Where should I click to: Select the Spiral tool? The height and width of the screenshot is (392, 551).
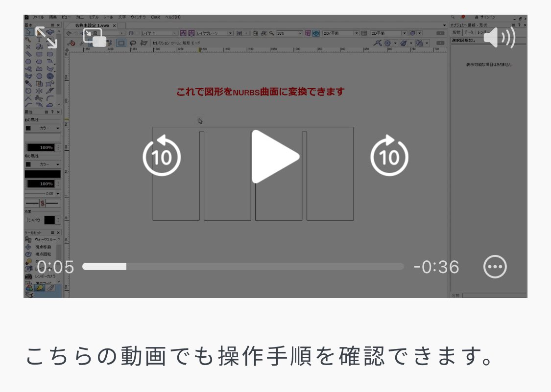tap(50, 76)
